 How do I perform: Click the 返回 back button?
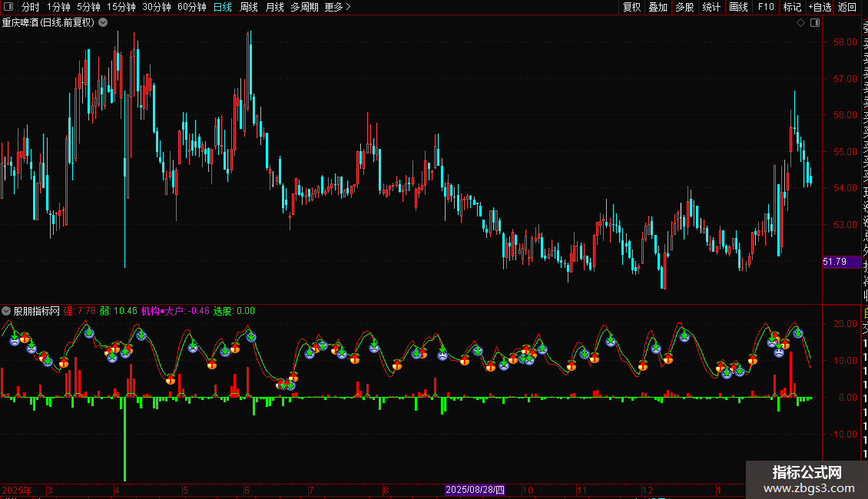click(x=847, y=7)
